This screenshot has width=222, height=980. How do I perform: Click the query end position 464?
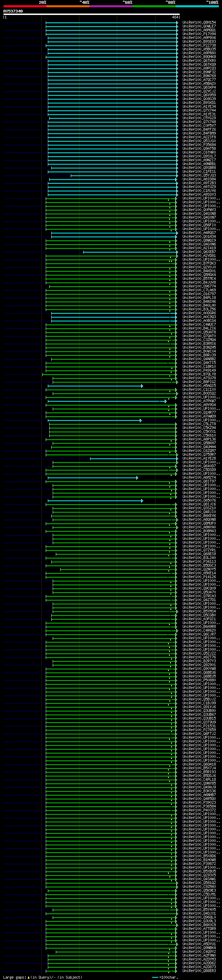point(175,17)
